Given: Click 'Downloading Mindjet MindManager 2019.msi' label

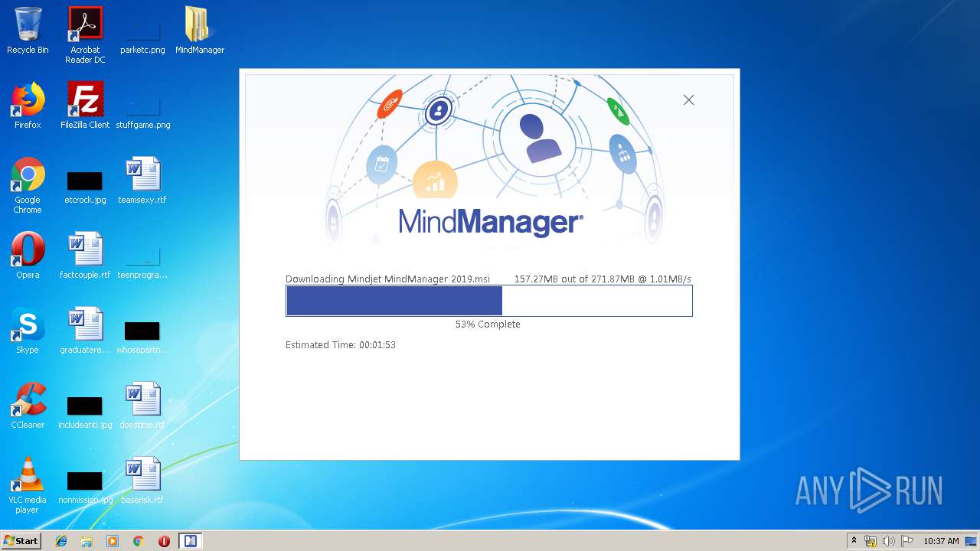Looking at the screenshot, I should (x=387, y=279).
